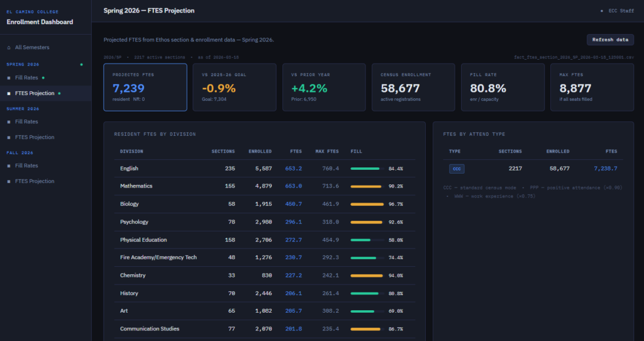Open Summer 2026 FTES Projection page

point(35,137)
